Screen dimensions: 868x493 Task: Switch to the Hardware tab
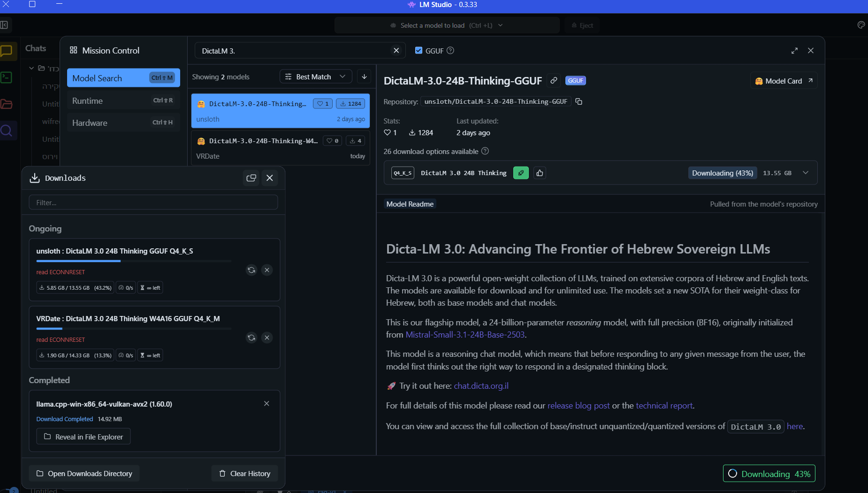click(x=123, y=123)
